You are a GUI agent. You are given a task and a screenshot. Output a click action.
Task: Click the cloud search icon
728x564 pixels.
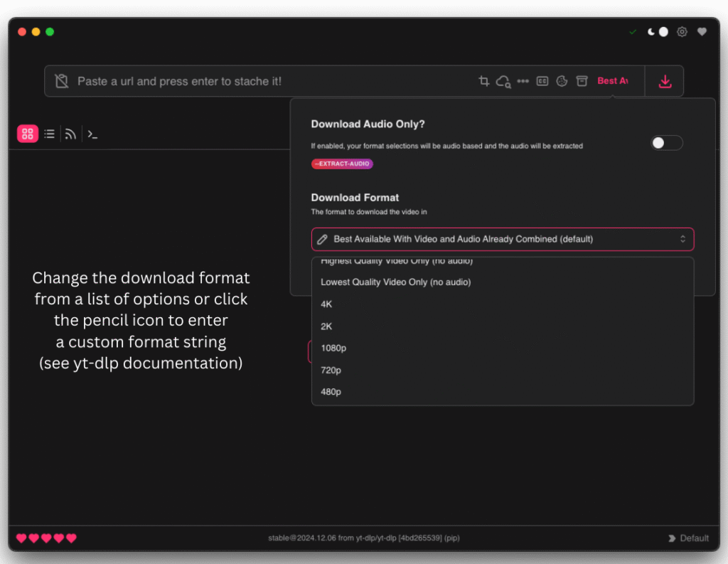(x=503, y=81)
